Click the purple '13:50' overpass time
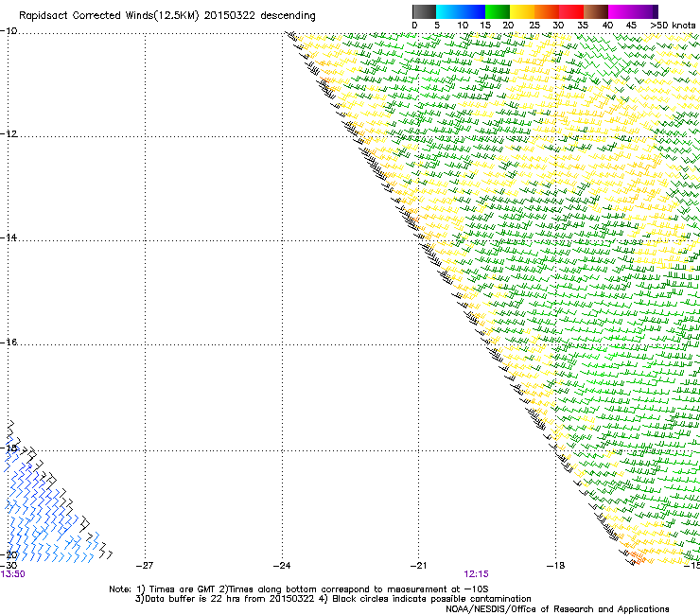700x615 pixels. coord(12,574)
